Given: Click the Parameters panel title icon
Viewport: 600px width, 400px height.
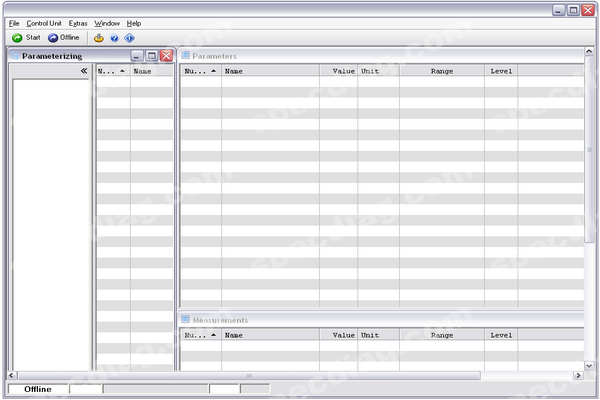Looking at the screenshot, I should pyautogui.click(x=186, y=56).
